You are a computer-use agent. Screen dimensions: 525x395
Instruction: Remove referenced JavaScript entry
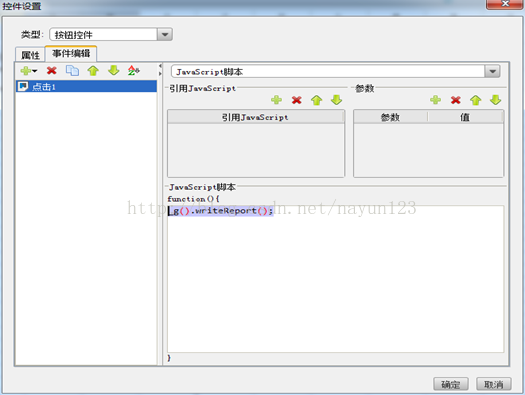click(296, 100)
